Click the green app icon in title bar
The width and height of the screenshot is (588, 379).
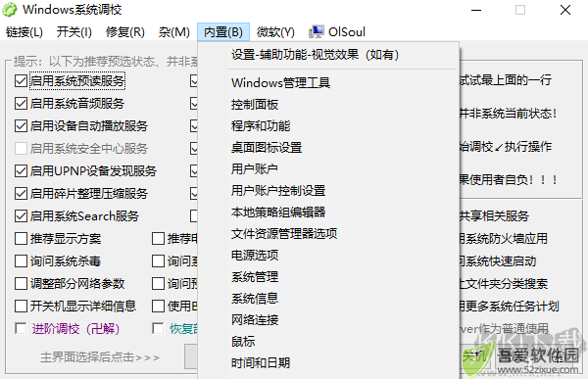point(10,10)
